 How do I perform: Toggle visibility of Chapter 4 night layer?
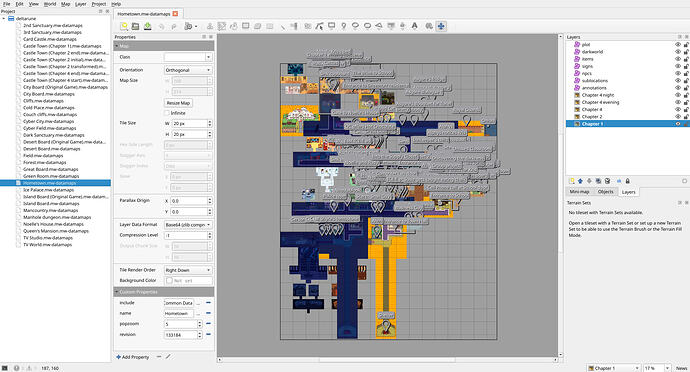click(678, 95)
